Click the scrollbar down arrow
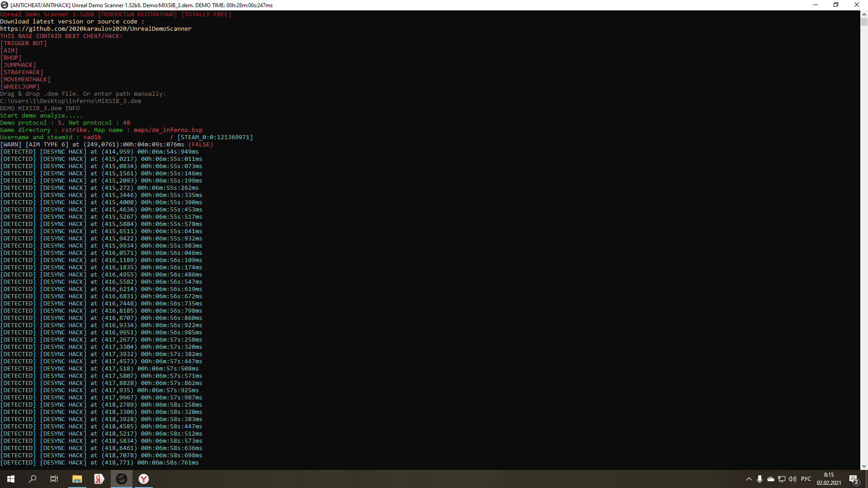Viewport: 868px width, 488px height. click(864, 466)
